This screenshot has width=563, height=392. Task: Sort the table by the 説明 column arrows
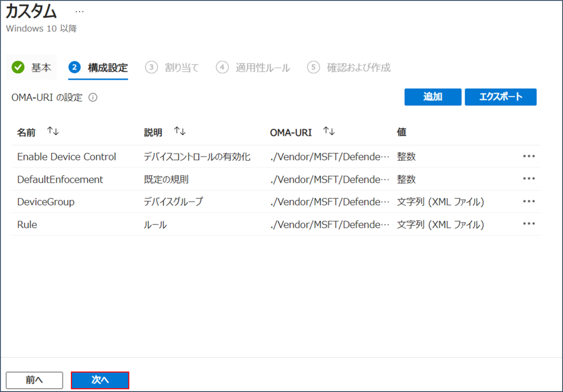[179, 131]
